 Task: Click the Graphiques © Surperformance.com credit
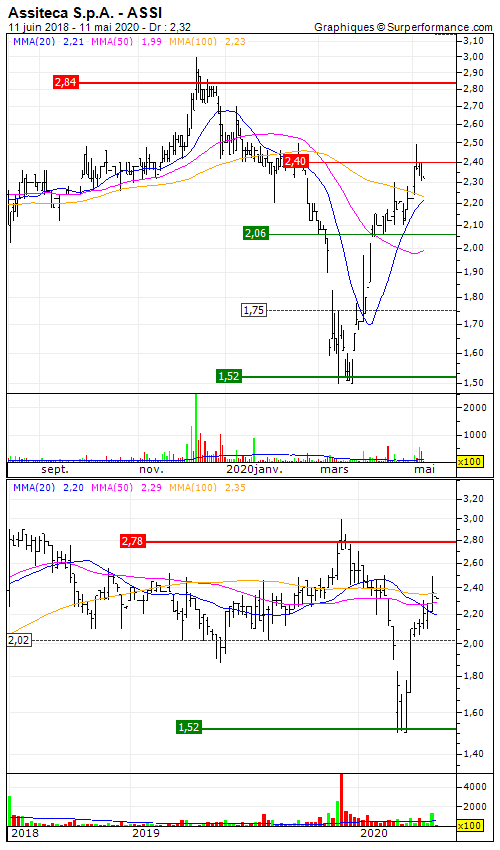[403, 27]
